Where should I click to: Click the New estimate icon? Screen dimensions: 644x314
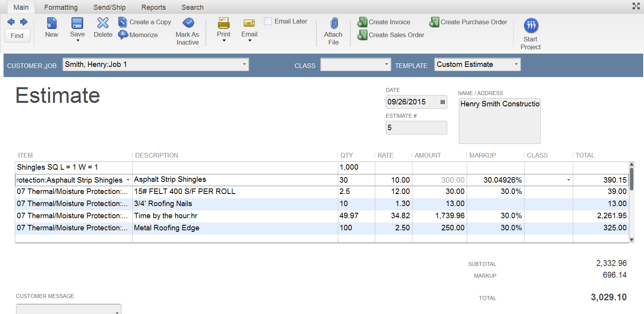52,23
